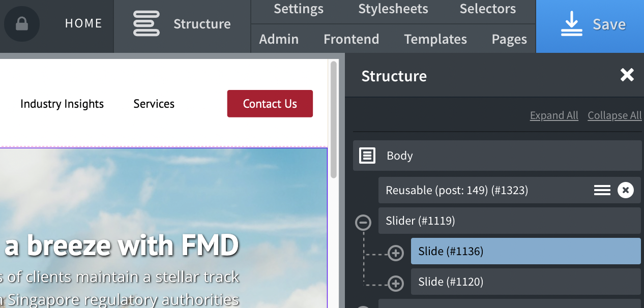Remove the Reusable (#1323) element with its X icon
644x308 pixels.
(x=626, y=190)
